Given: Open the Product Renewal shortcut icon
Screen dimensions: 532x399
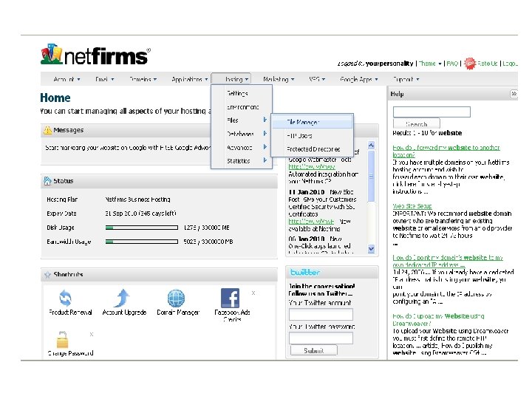Looking at the screenshot, I should pos(66,299).
